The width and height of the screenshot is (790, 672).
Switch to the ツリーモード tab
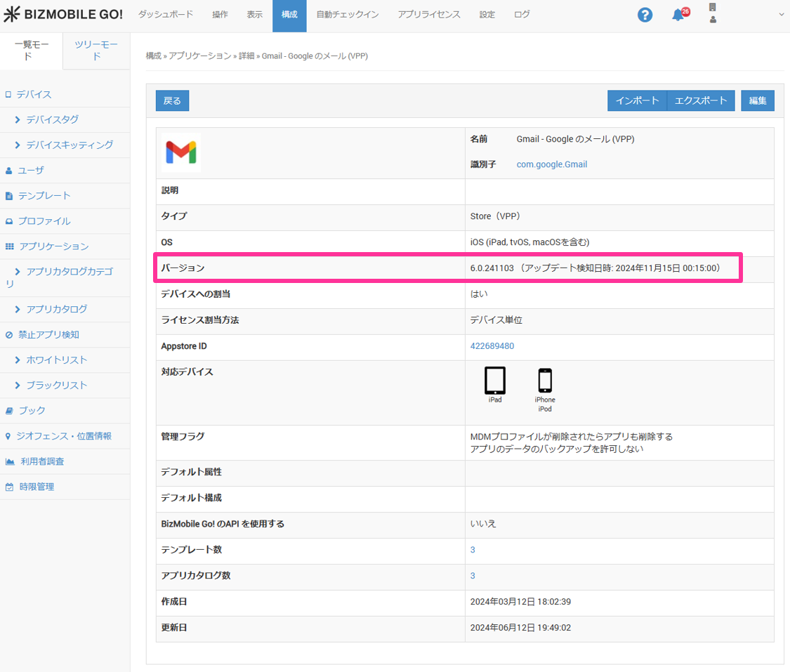(96, 51)
